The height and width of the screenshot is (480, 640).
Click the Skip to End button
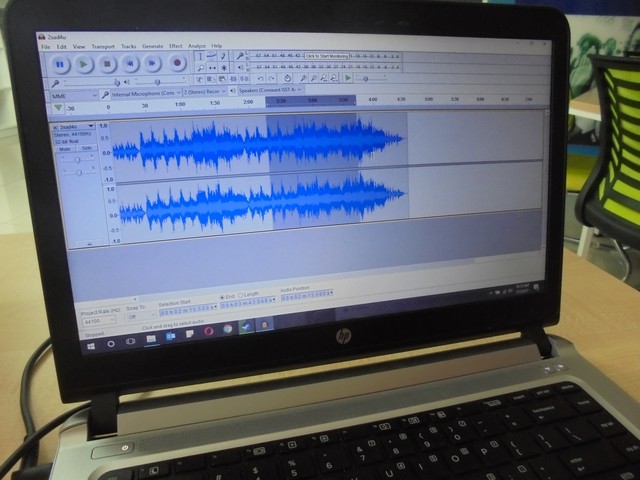click(153, 64)
